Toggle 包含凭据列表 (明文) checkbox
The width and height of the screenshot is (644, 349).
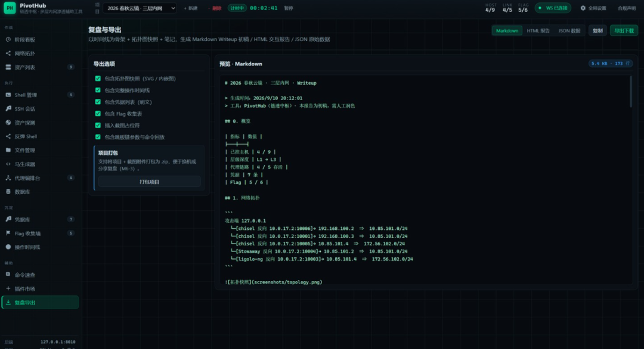coord(98,102)
